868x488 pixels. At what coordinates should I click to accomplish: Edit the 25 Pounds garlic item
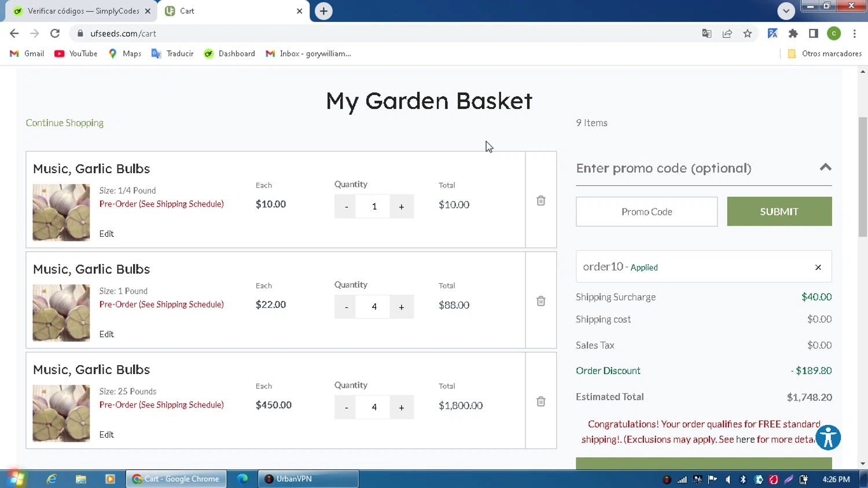106,435
